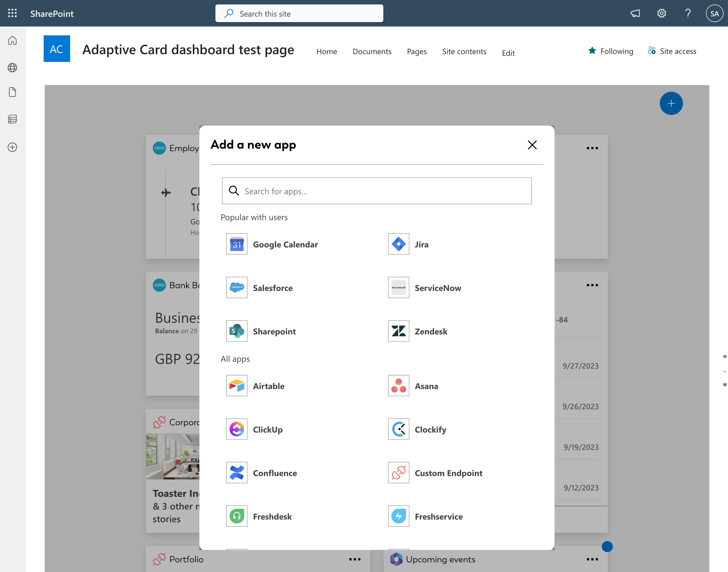Close the Add a new app dialog
The image size is (728, 572).
coord(532,145)
